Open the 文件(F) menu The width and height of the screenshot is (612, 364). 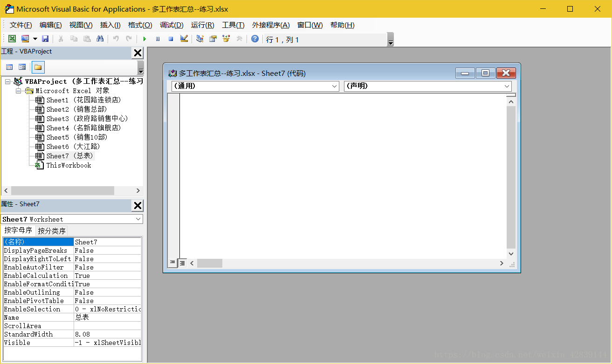(x=21, y=25)
